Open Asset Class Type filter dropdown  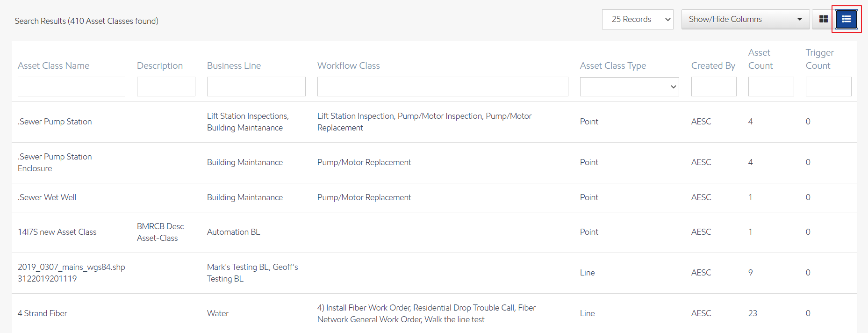pyautogui.click(x=629, y=87)
